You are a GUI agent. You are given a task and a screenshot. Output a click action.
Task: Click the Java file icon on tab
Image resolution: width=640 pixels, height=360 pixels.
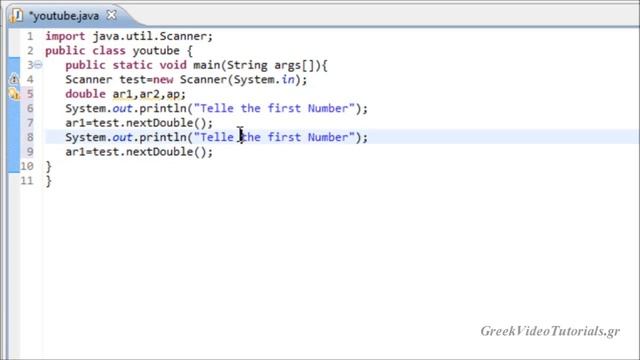coord(17,16)
